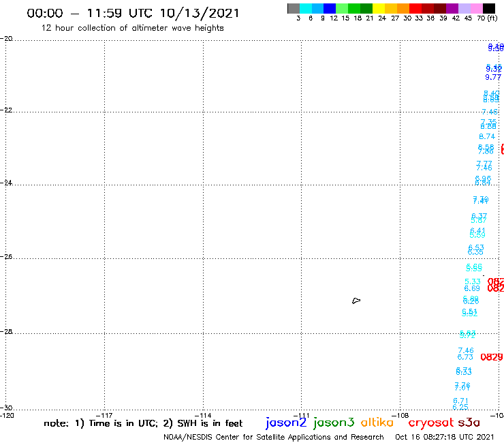Click the dark blue swatch in the color scale
The height and width of the screenshot is (443, 504).
330,8
